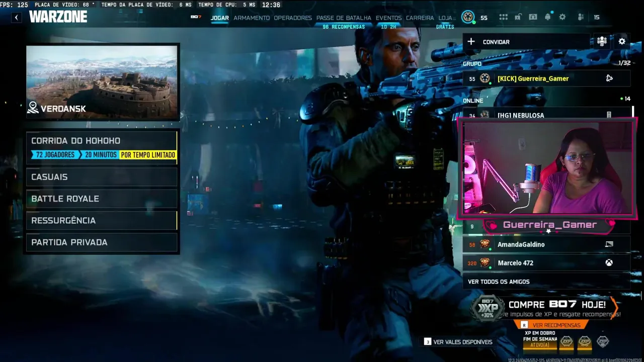Screen dimensions: 644x362
Task: Click the Convidar invite button
Action: click(x=526, y=42)
